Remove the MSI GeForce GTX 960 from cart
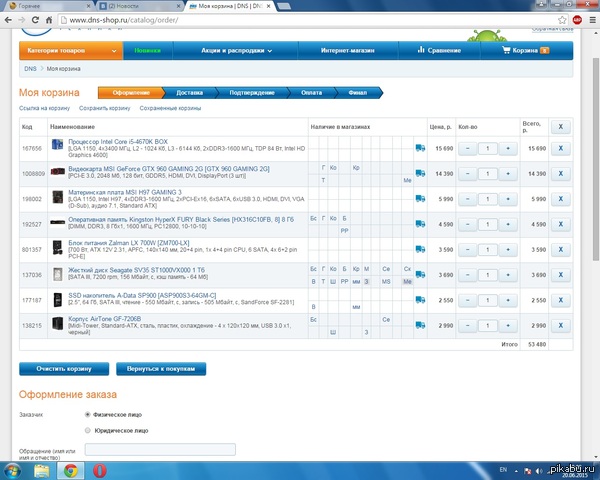The width and height of the screenshot is (600, 480). tap(560, 172)
